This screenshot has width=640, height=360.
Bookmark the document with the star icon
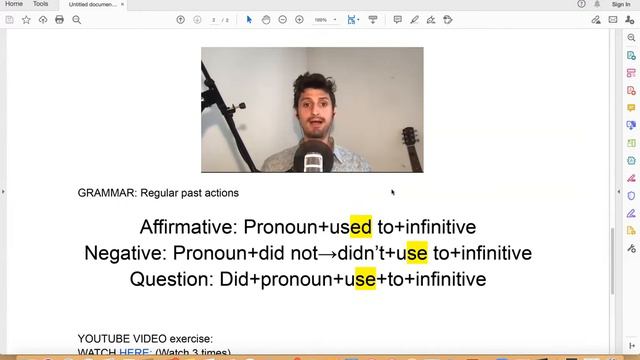(26, 20)
